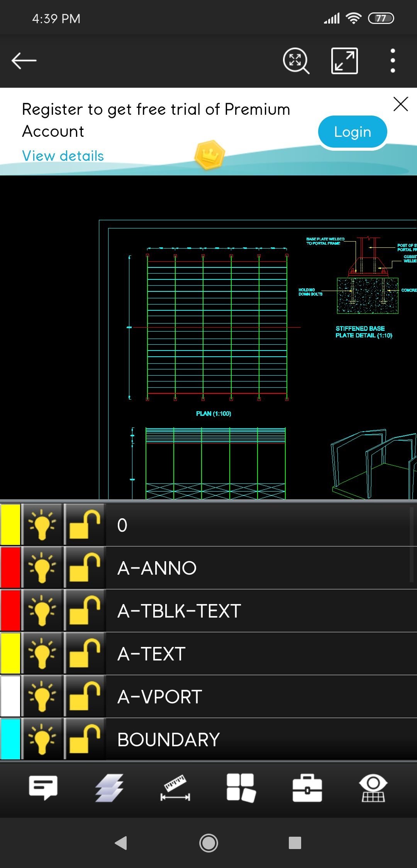Tap Android home circle button

(208, 843)
